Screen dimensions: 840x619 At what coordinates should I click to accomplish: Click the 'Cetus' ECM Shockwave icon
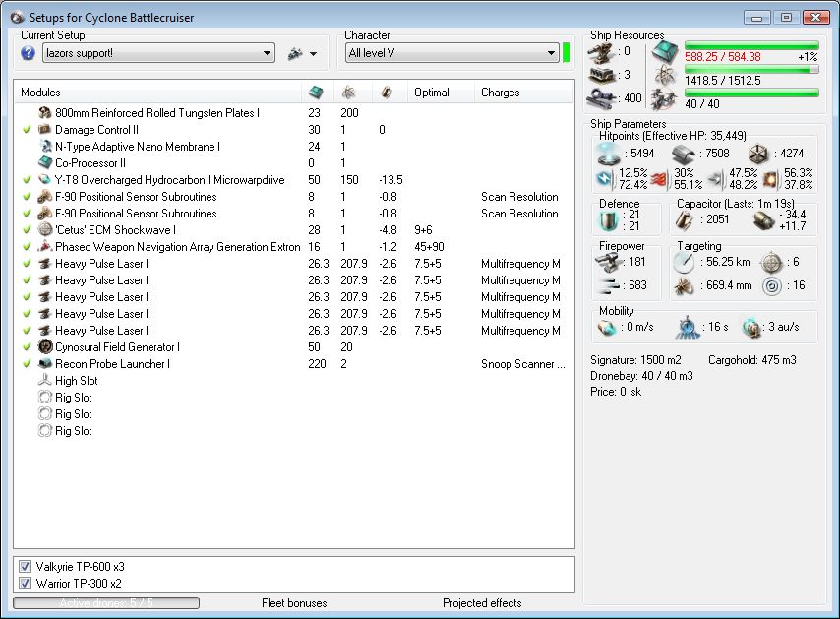(x=45, y=229)
